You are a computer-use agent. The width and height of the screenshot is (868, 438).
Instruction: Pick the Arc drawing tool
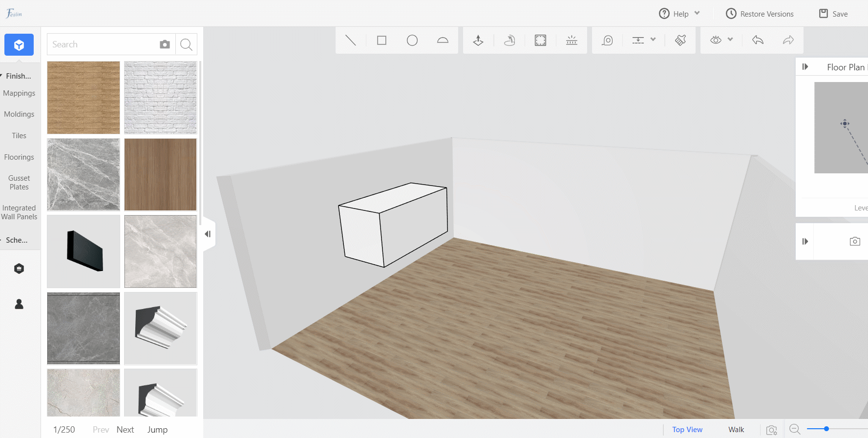coord(443,40)
